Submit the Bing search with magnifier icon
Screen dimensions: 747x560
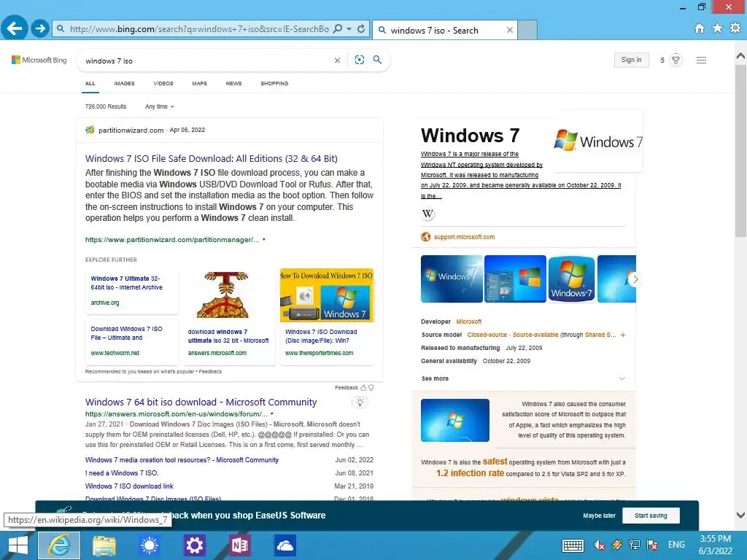[377, 60]
